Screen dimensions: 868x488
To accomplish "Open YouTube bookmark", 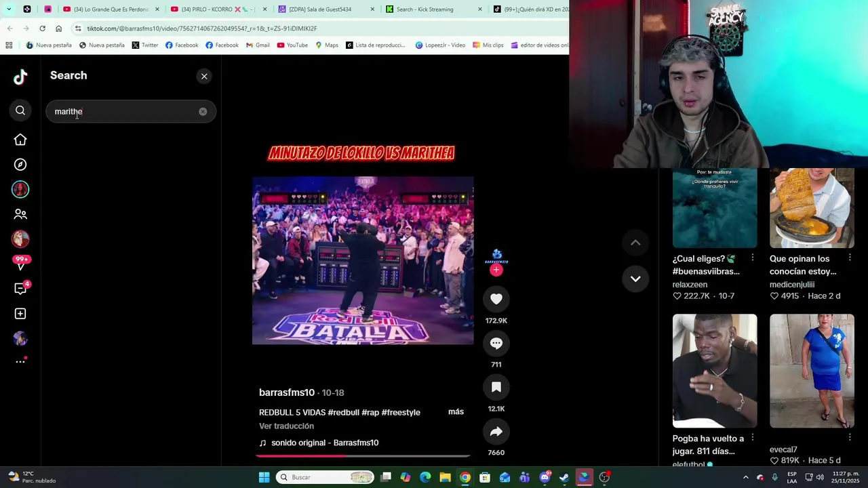I will pos(292,45).
